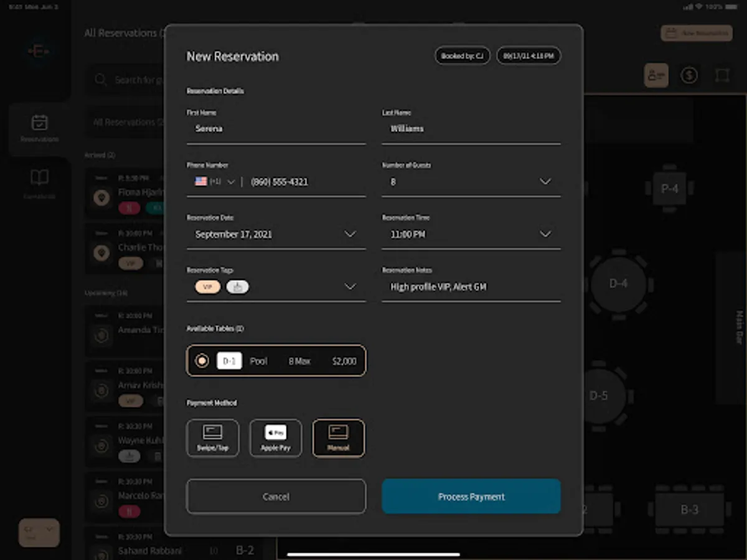The width and height of the screenshot is (747, 560).
Task: Click location pin icon beside Charlie's reservation
Action: 101,253
